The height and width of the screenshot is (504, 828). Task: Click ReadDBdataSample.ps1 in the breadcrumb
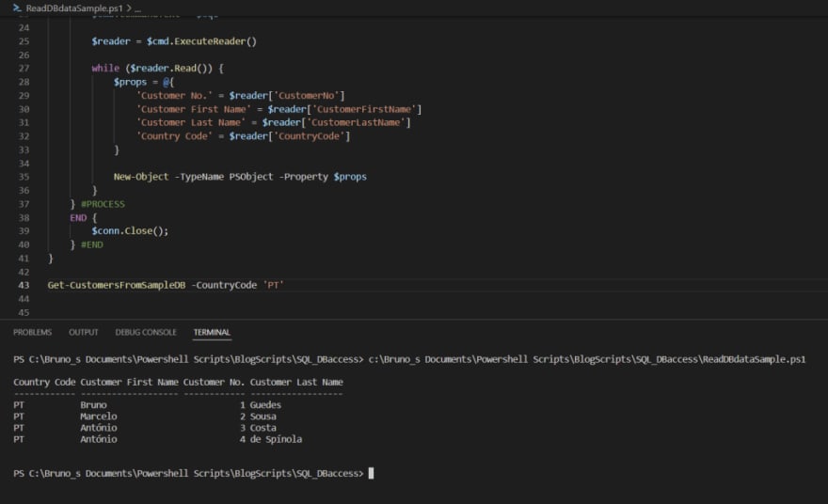pos(74,8)
